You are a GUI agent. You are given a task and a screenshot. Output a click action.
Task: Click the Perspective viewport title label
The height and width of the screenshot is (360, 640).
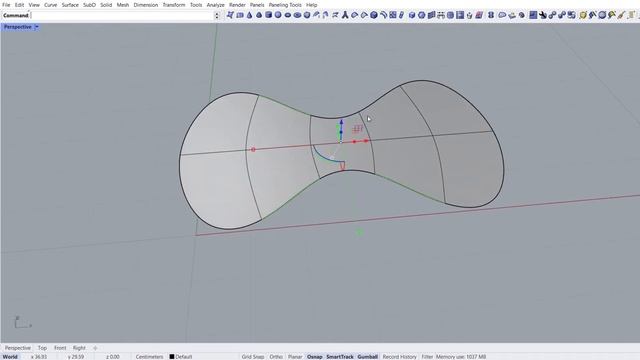[x=18, y=27]
